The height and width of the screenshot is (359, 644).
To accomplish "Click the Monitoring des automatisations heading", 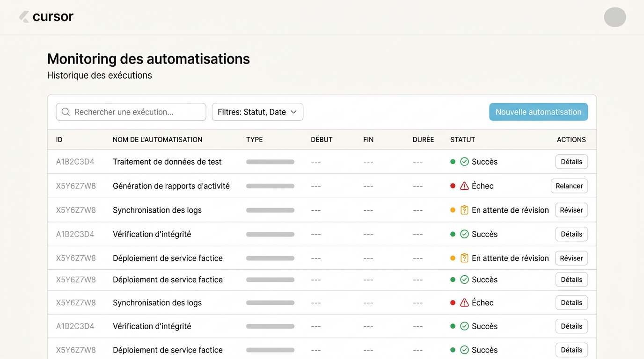I will 148,59.
